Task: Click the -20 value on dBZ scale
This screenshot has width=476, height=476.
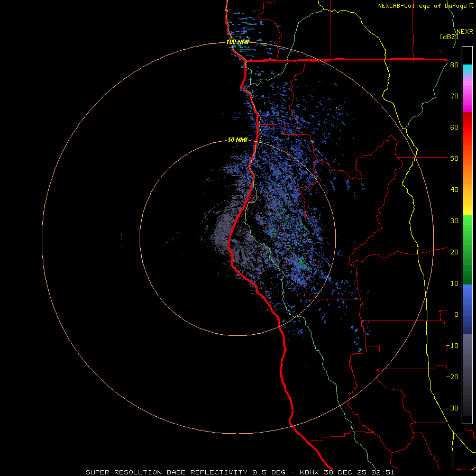Action: 452,377
